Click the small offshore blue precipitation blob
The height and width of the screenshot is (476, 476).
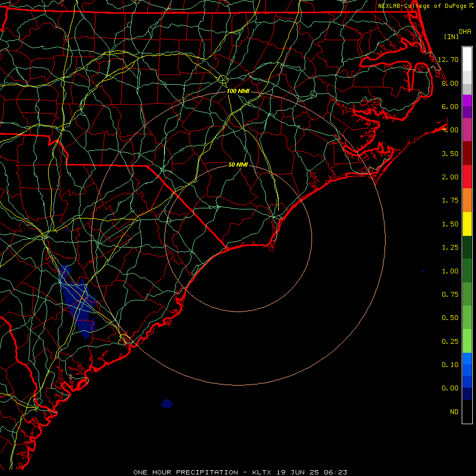(x=167, y=404)
